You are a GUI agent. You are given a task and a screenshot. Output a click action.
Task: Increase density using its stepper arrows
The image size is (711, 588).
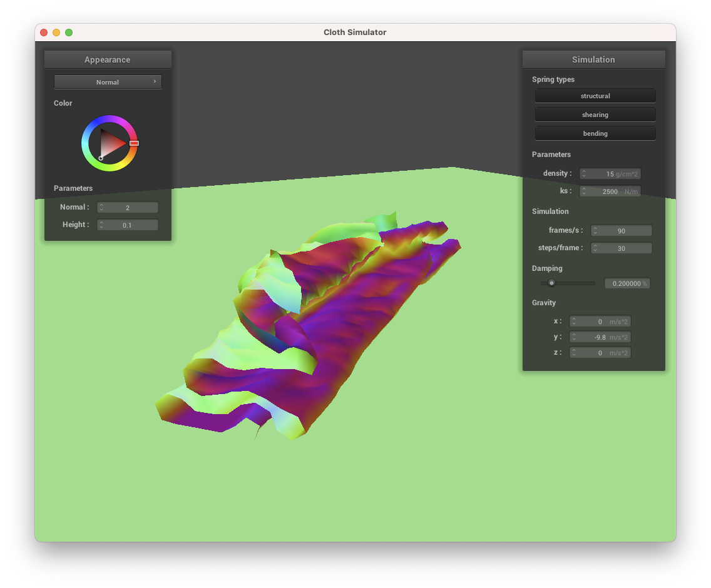[x=583, y=171]
